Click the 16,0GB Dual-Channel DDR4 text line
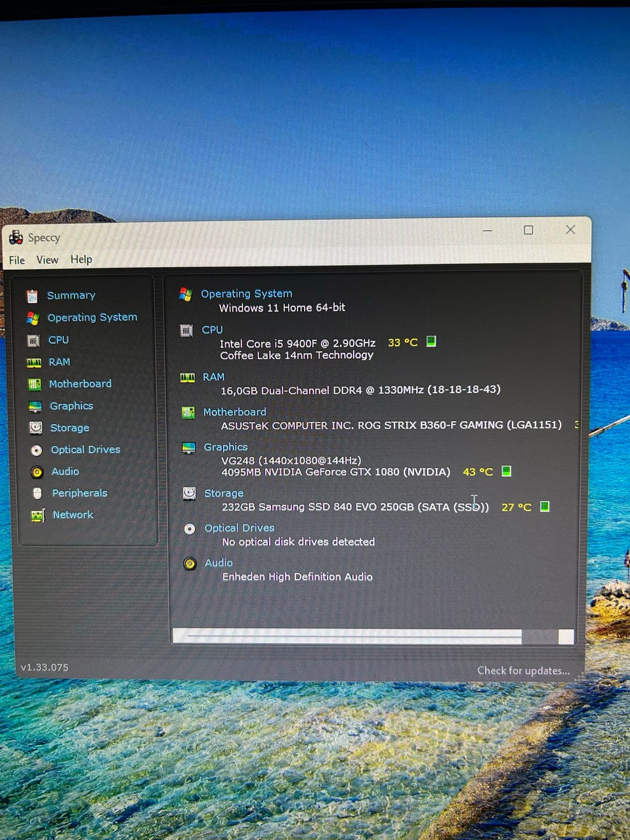 point(360,390)
